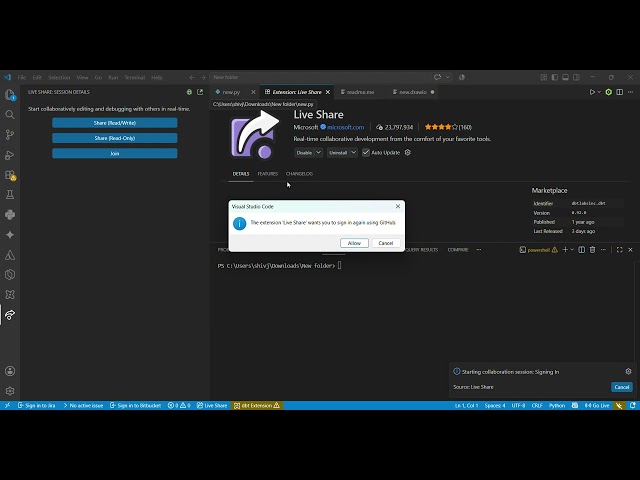Cancel the sign-in dialog
This screenshot has width=640, height=480.
386,243
